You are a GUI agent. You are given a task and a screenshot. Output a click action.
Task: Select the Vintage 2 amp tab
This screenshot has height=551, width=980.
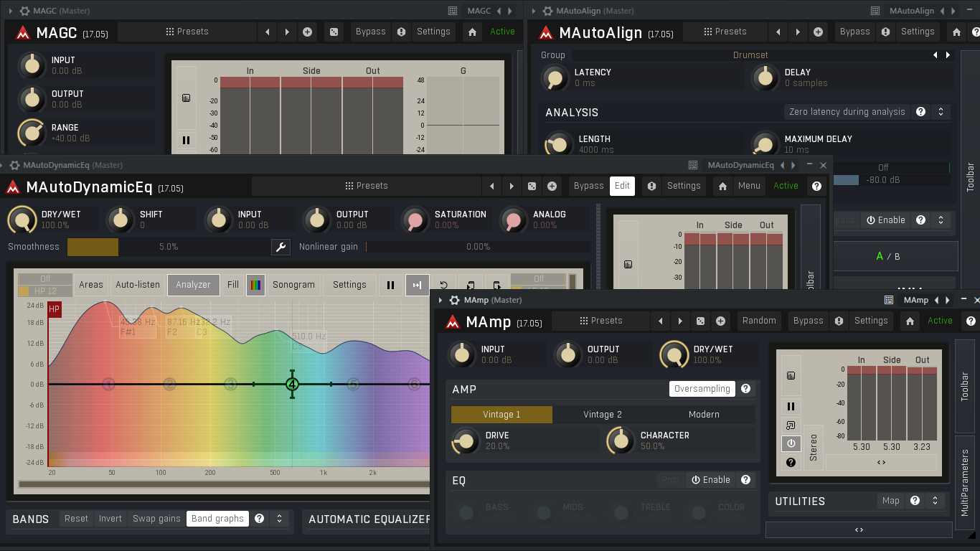pyautogui.click(x=603, y=415)
